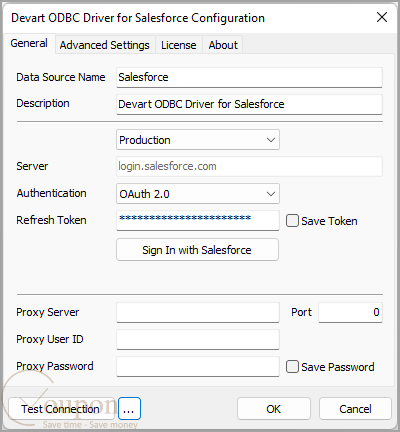Open the Authentication OAuth 2.0 dropdown

tap(198, 194)
